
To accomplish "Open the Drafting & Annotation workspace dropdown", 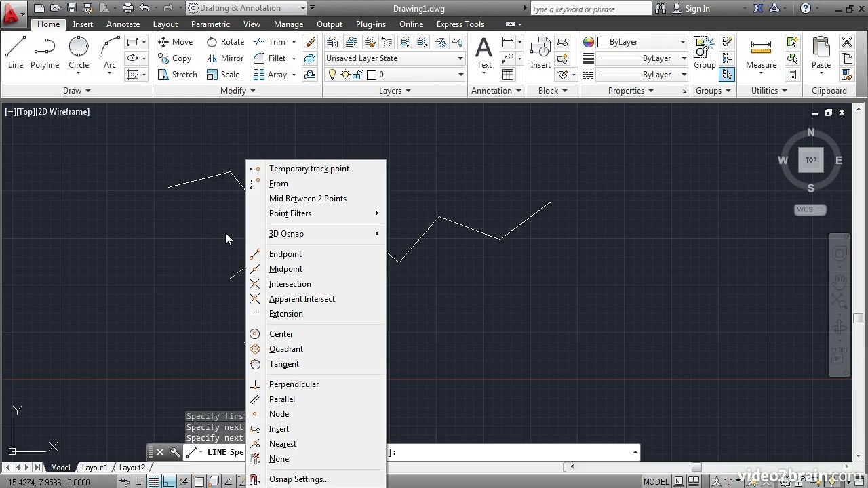I will 247,8.
